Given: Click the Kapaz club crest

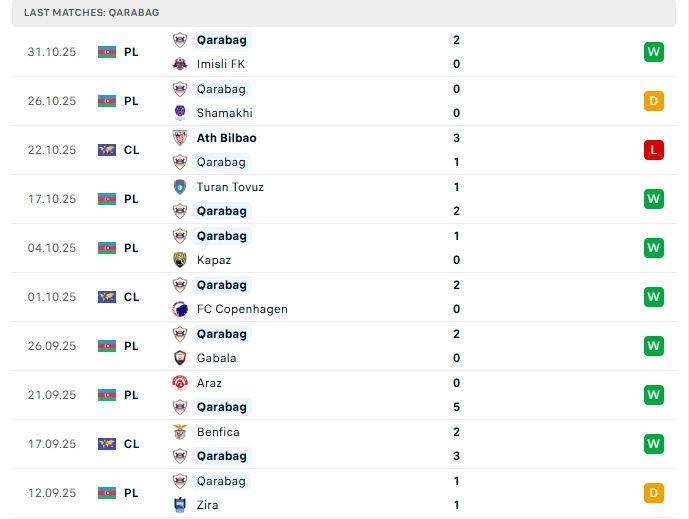Looking at the screenshot, I should click(x=180, y=260).
